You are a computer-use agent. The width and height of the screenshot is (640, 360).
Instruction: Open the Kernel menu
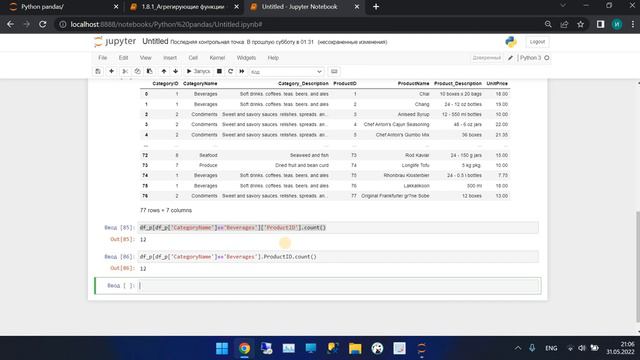217,58
